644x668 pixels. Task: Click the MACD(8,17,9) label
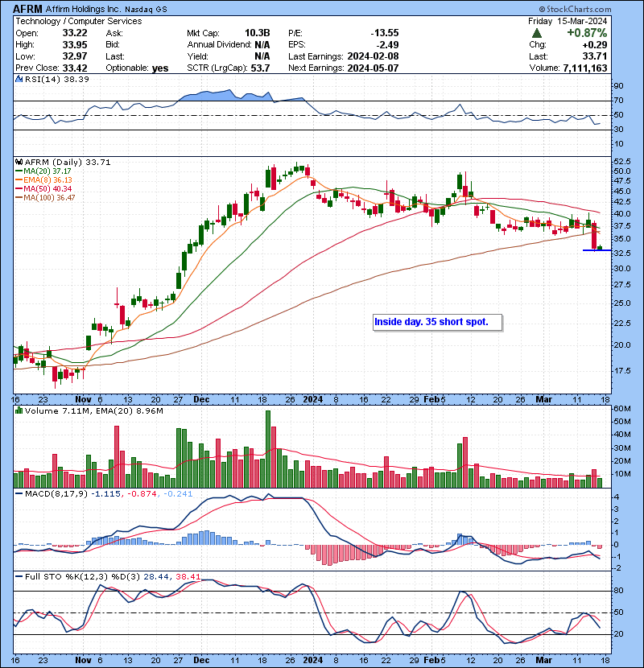tap(56, 494)
